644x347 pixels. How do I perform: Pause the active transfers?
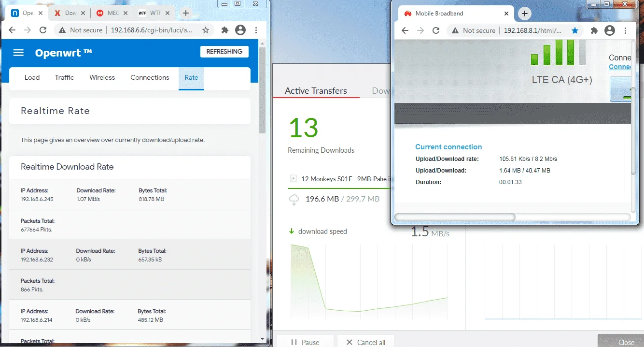pyautogui.click(x=306, y=342)
